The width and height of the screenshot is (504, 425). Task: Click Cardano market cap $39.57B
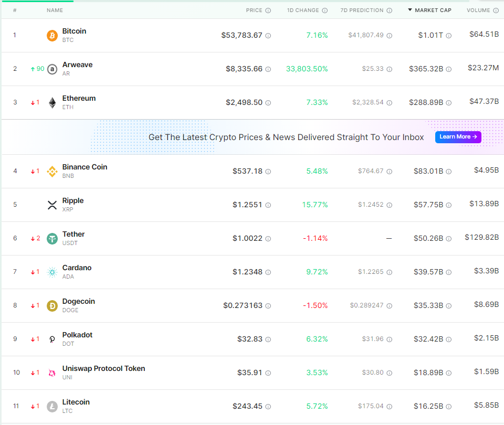click(428, 272)
